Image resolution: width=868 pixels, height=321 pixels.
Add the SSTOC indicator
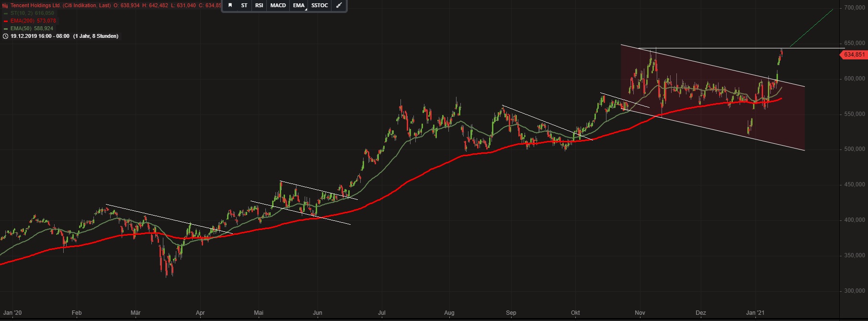tap(320, 5)
